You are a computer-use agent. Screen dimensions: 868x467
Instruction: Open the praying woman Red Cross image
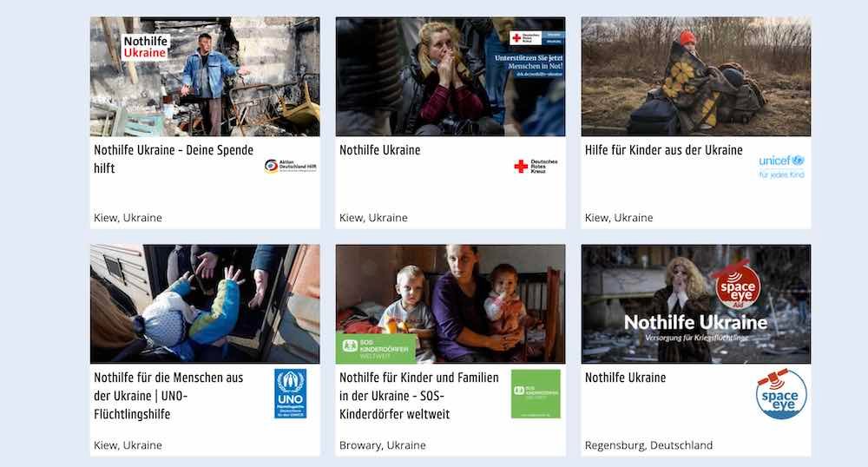pos(450,76)
